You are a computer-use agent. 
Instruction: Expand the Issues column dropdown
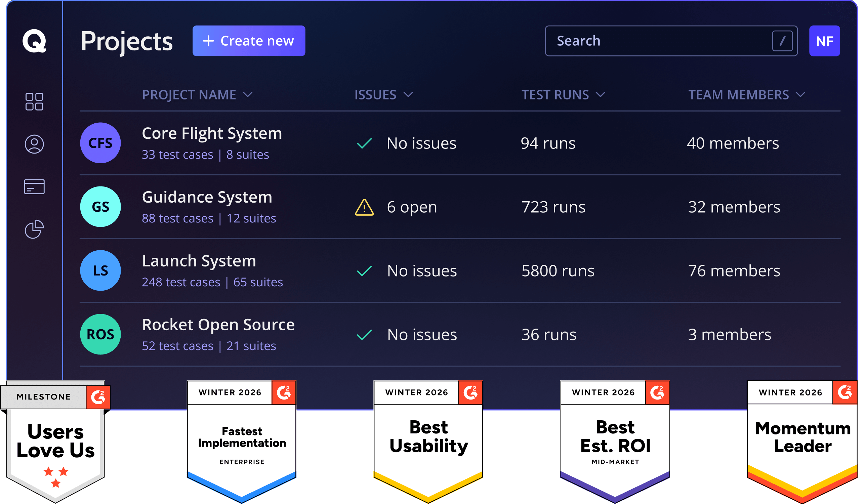(x=408, y=95)
